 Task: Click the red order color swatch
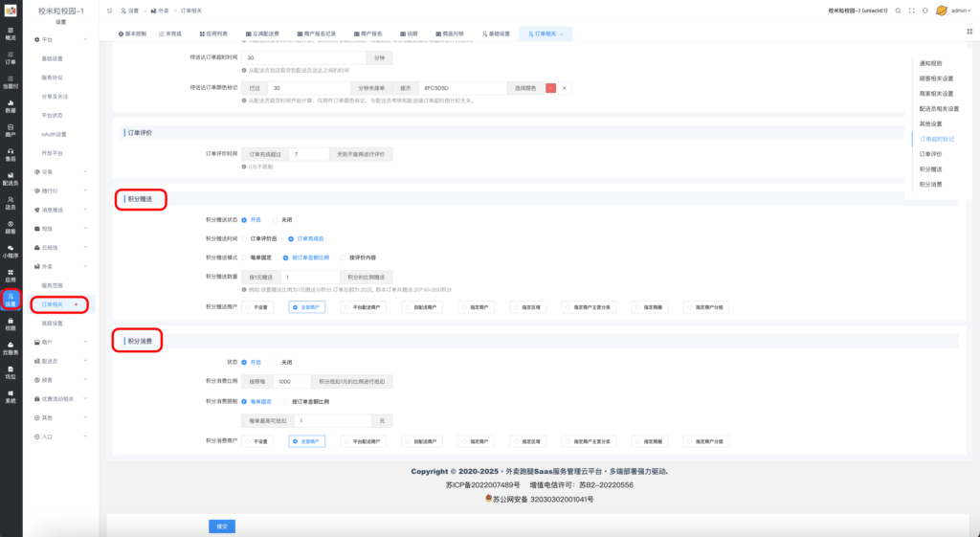click(x=550, y=88)
